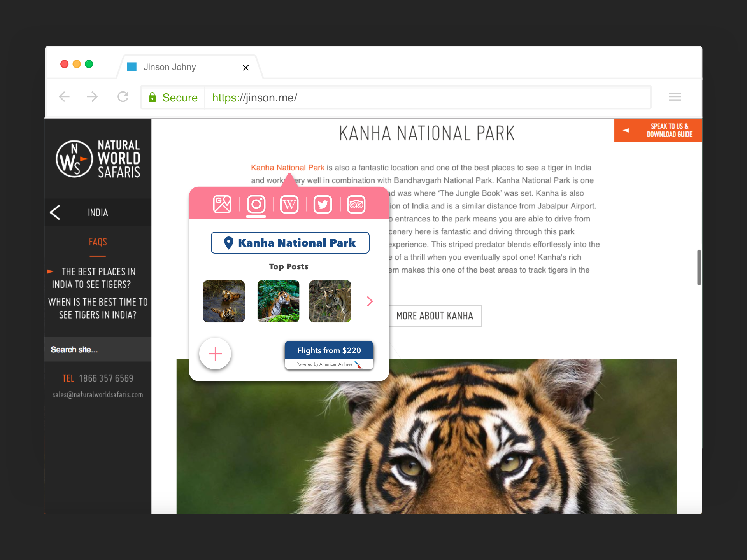Show next top posts with pink chevron
747x560 pixels.
pos(370,301)
